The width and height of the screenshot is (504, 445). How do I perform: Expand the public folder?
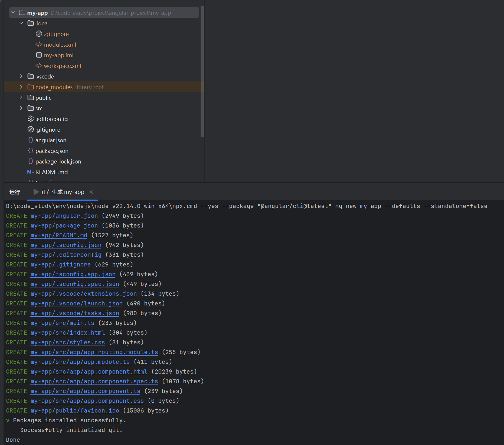(21, 97)
